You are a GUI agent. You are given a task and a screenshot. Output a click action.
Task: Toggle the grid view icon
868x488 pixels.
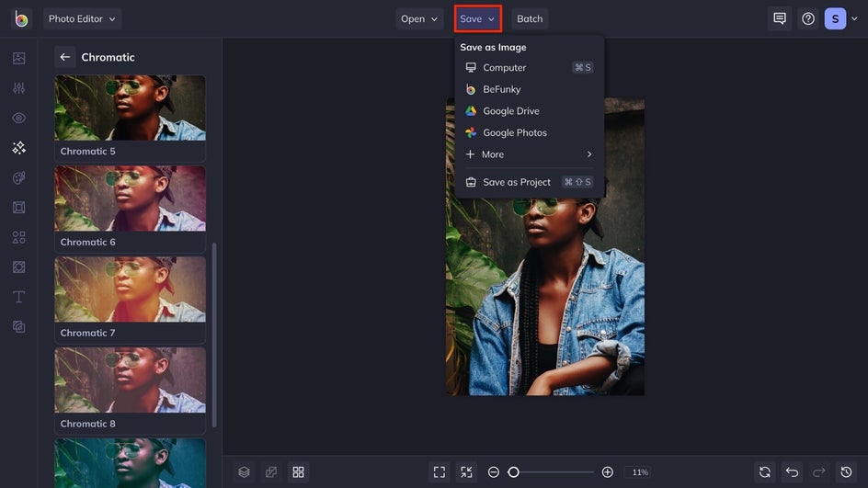[298, 472]
